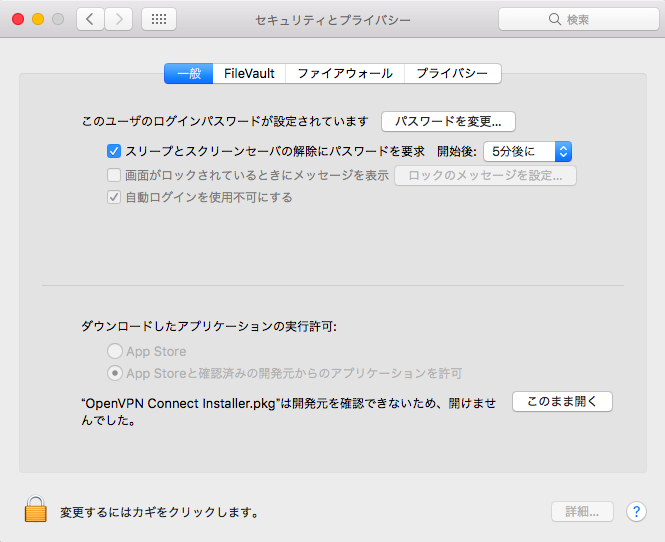Close the window with the red button

[x=18, y=19]
